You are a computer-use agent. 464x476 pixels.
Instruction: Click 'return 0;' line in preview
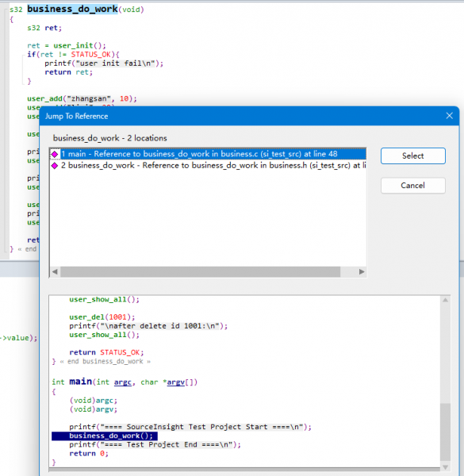click(x=89, y=454)
